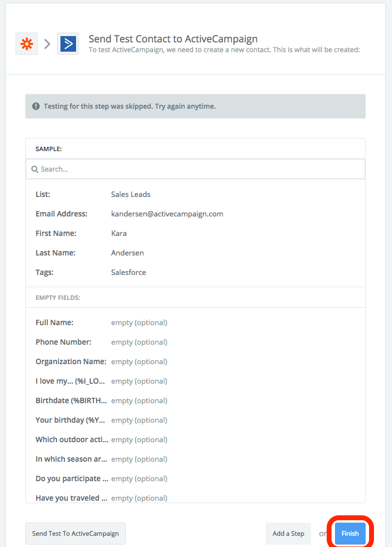Click the chevron arrow between app icons
This screenshot has height=547, width=392.
click(x=47, y=44)
